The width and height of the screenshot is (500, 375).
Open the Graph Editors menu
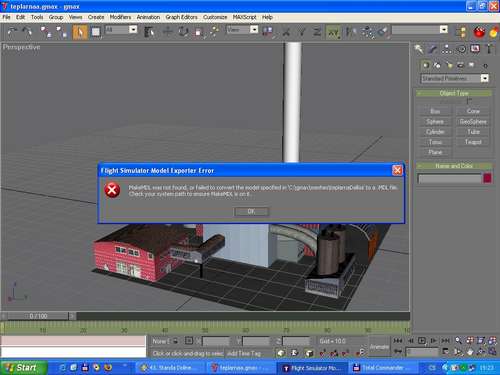point(181,17)
